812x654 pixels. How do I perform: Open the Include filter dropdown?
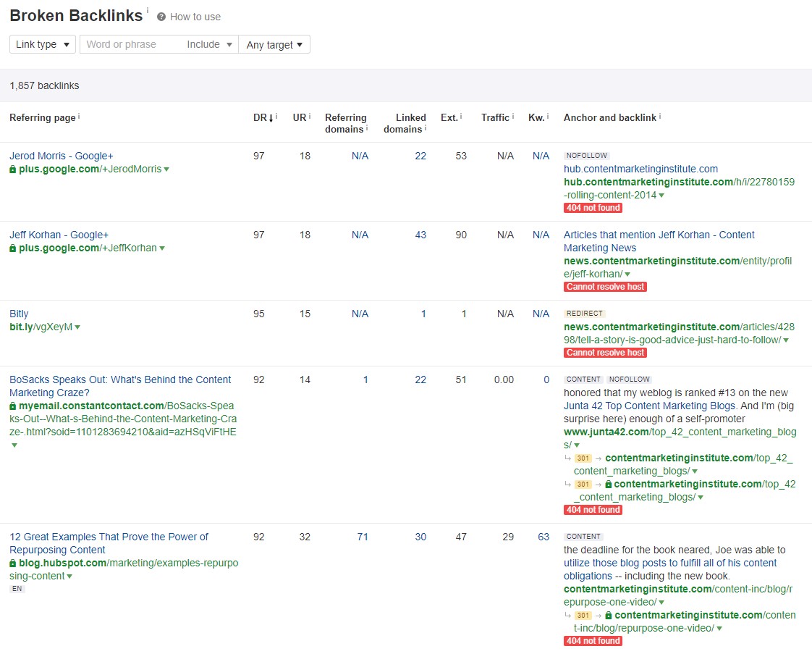pyautogui.click(x=209, y=45)
